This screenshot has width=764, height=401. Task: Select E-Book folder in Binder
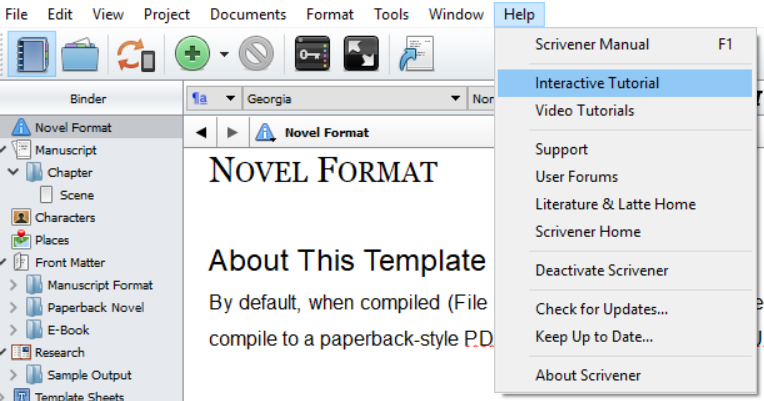[x=68, y=330]
